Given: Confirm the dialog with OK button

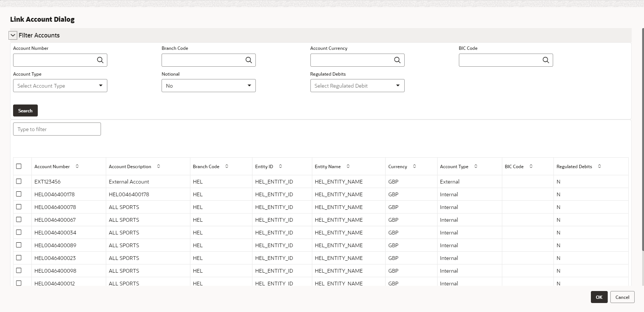Looking at the screenshot, I should (599, 297).
